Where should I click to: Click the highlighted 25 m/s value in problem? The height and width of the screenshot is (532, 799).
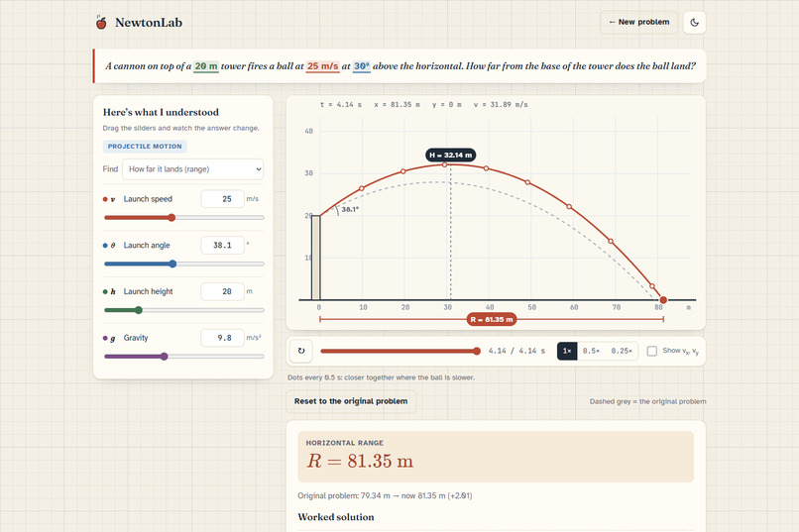click(322, 66)
